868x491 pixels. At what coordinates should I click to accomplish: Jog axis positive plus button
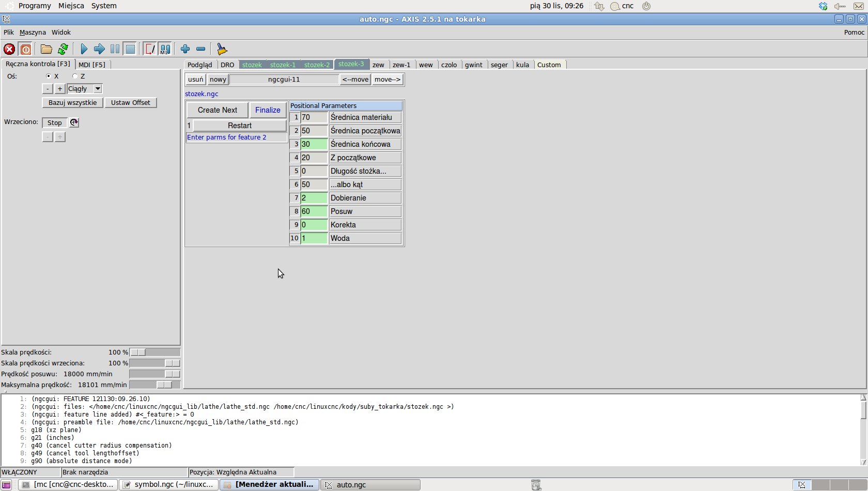(x=60, y=89)
